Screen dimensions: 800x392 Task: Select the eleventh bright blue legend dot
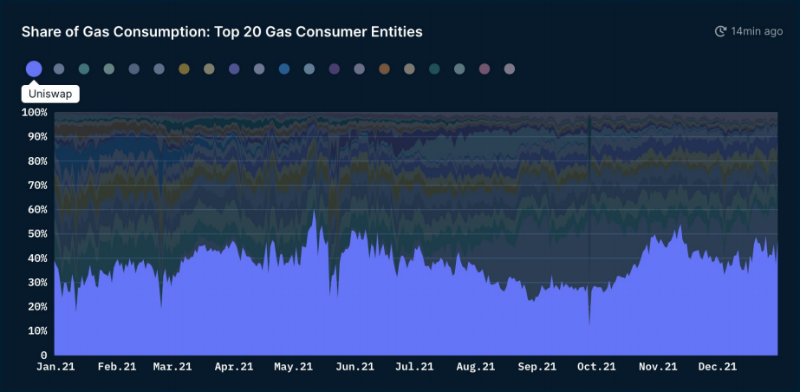[284, 69]
